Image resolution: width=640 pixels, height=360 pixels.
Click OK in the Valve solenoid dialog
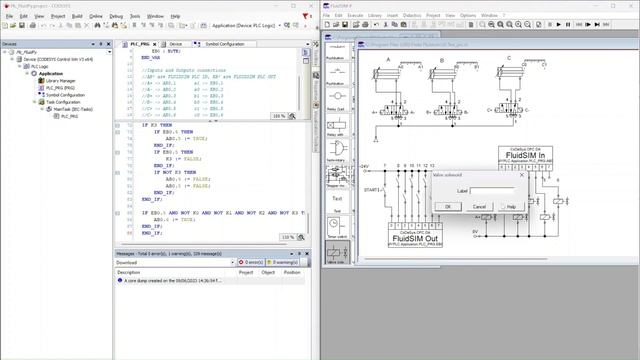tap(448, 207)
